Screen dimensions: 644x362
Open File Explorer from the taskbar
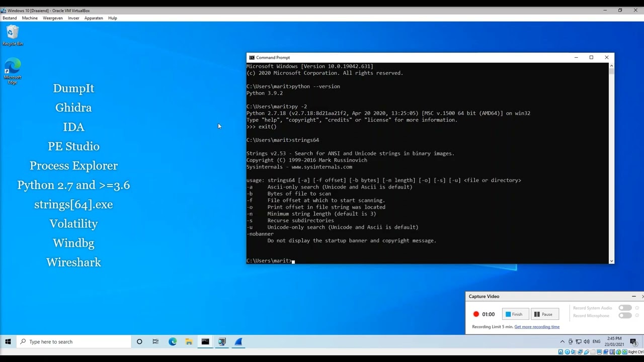click(x=189, y=342)
